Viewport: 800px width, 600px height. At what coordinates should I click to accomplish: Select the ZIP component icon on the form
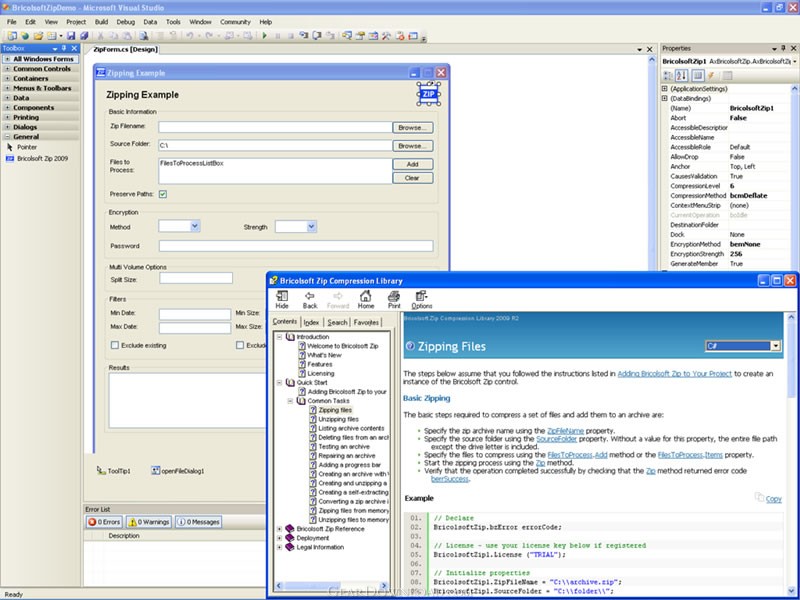tap(429, 94)
